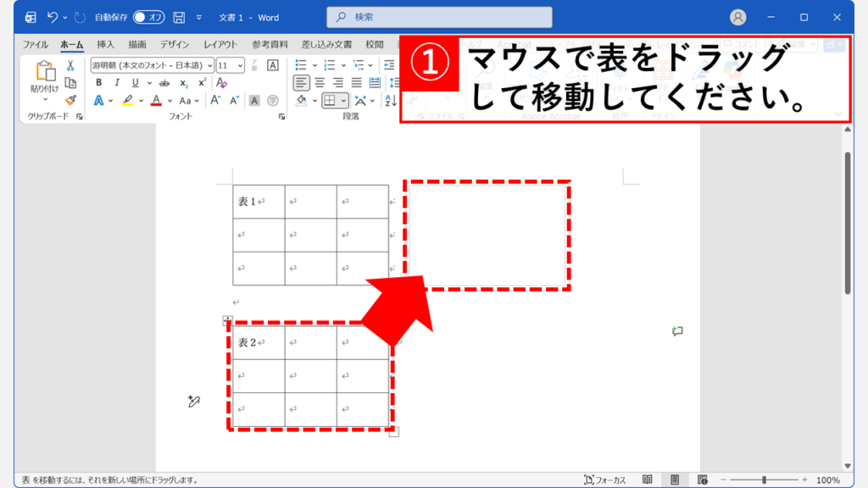Viewport: 868px width, 488px height.
Task: Apply superscript formatting
Action: (201, 81)
